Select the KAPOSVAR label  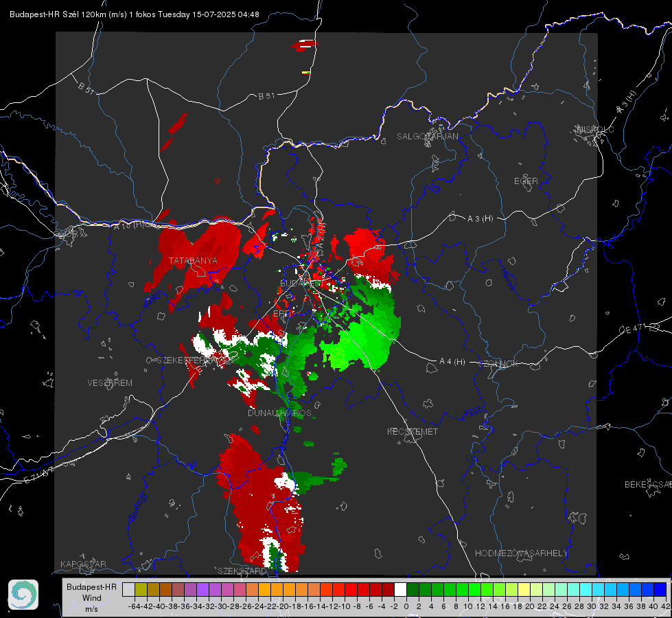click(83, 564)
